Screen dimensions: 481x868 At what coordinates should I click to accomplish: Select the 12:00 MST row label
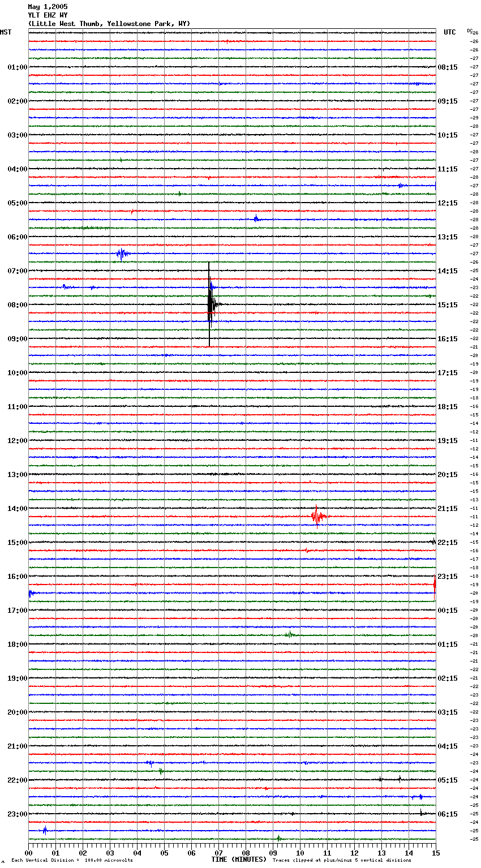click(17, 441)
